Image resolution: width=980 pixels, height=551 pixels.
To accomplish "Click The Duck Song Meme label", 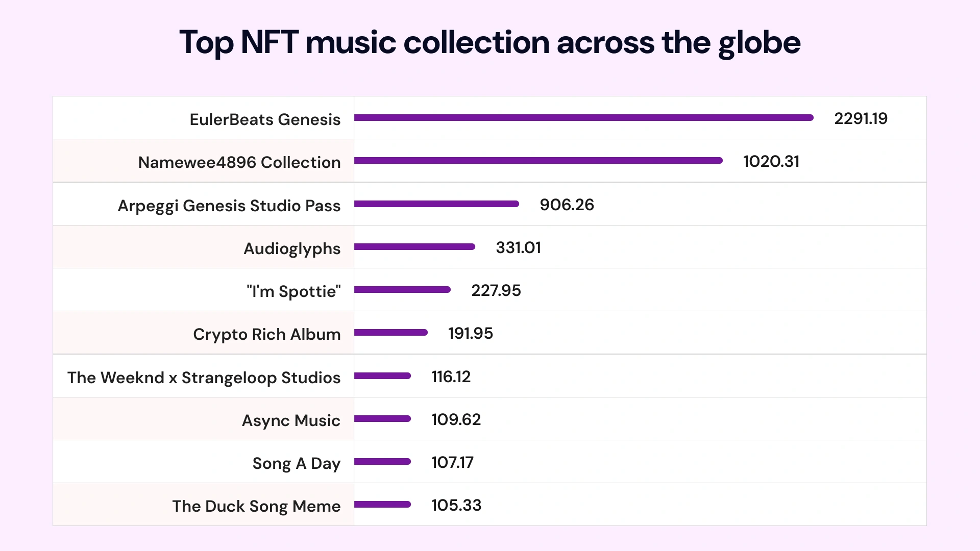I will [256, 506].
